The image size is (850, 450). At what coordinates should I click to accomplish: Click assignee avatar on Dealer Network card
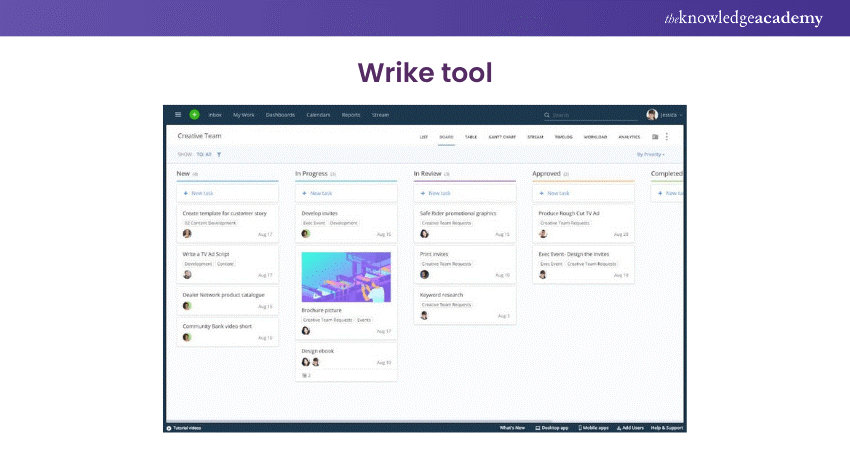pos(187,306)
